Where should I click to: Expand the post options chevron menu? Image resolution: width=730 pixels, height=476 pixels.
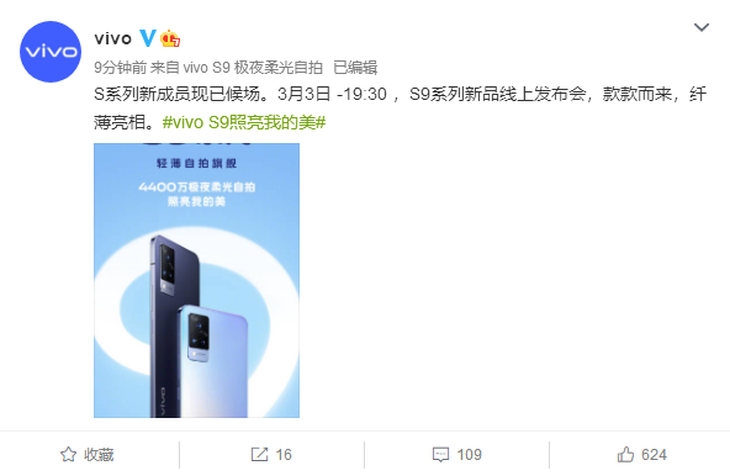coord(701,27)
